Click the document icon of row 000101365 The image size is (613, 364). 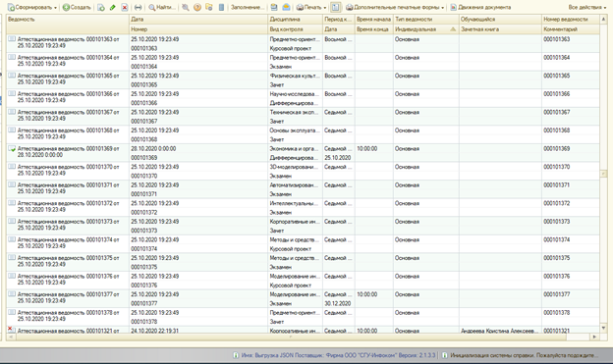[12, 76]
